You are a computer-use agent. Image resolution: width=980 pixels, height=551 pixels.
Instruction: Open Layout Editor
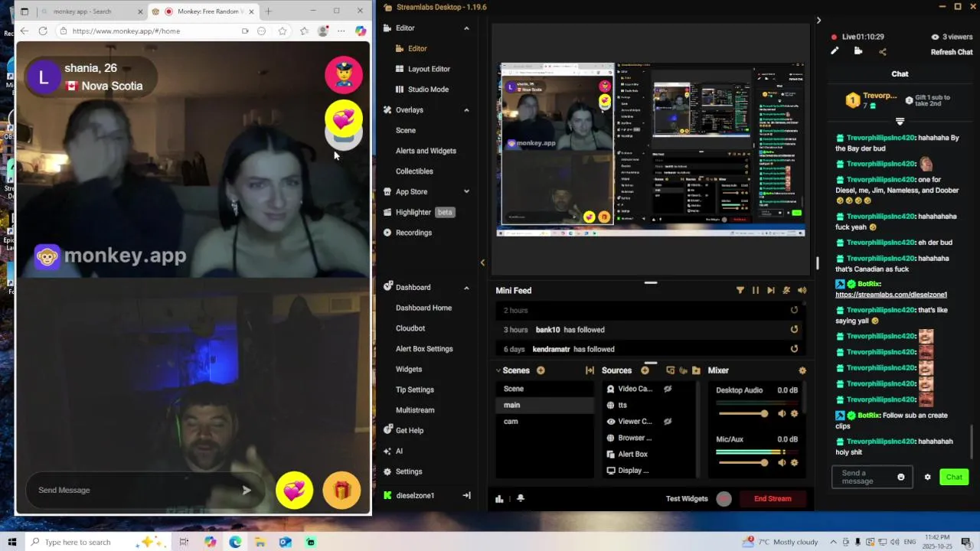coord(429,69)
